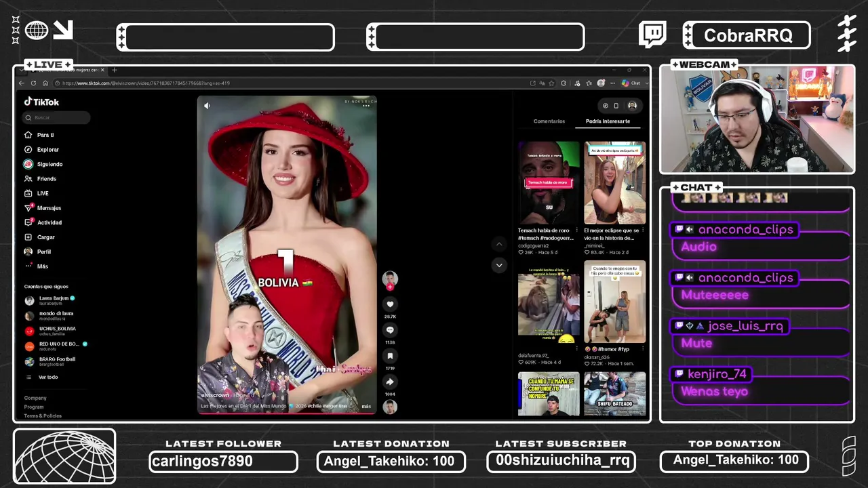Open the get-app phone icon

click(616, 106)
